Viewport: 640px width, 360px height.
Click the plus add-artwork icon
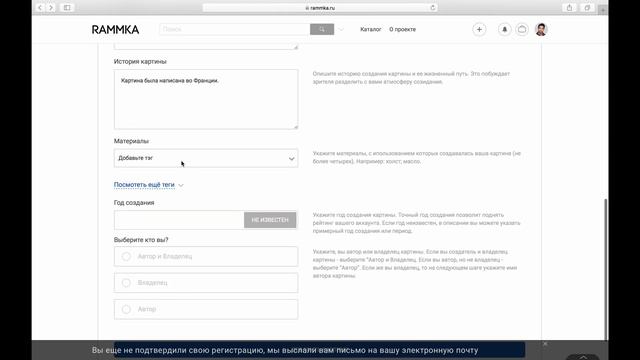479,29
